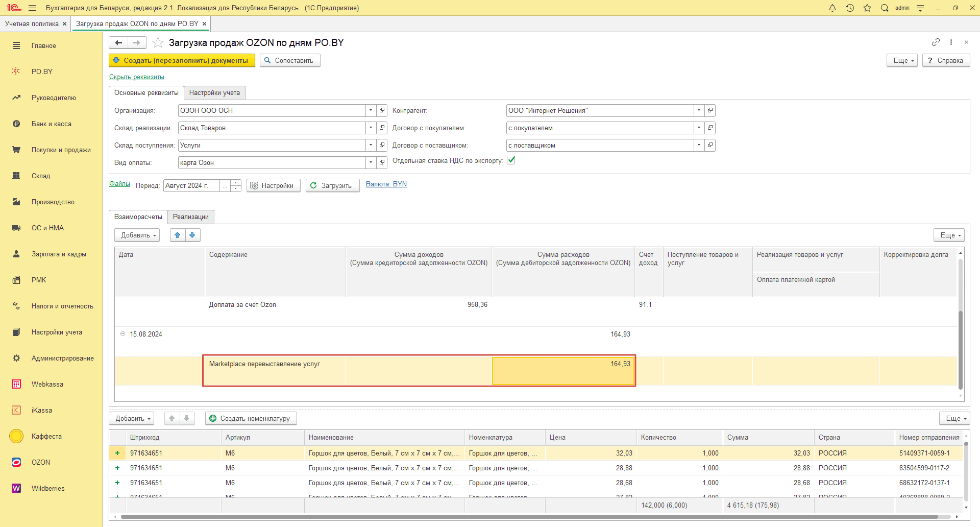Click Создать (перезаполнить) документы button
This screenshot has height=527, width=980.
point(182,60)
